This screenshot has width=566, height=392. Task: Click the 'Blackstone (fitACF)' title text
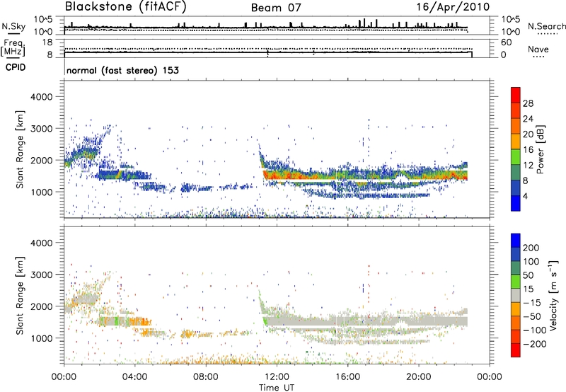[125, 7]
